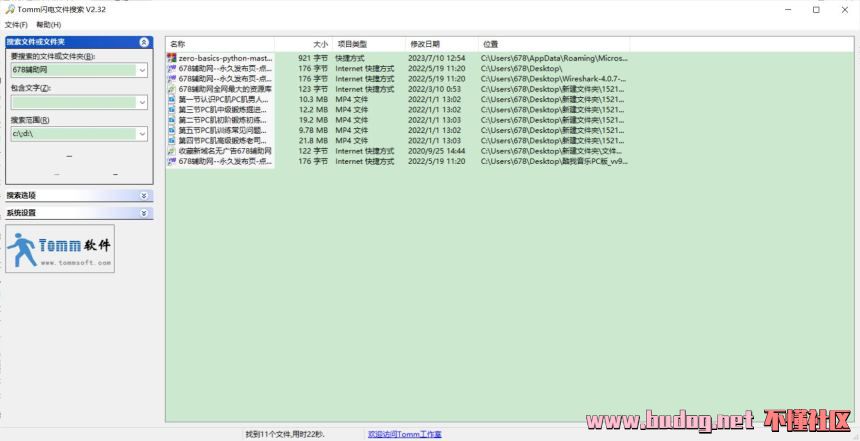Sort results by the 大小 column header

[319, 44]
